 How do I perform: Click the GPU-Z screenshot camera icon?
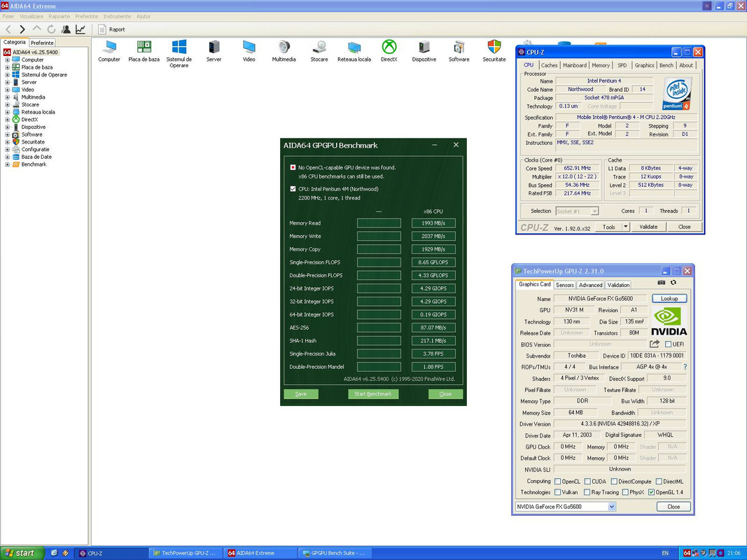point(662,282)
